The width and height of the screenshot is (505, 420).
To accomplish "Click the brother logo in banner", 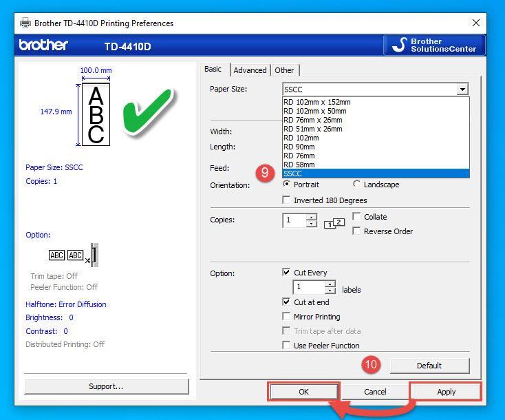I will (x=43, y=45).
